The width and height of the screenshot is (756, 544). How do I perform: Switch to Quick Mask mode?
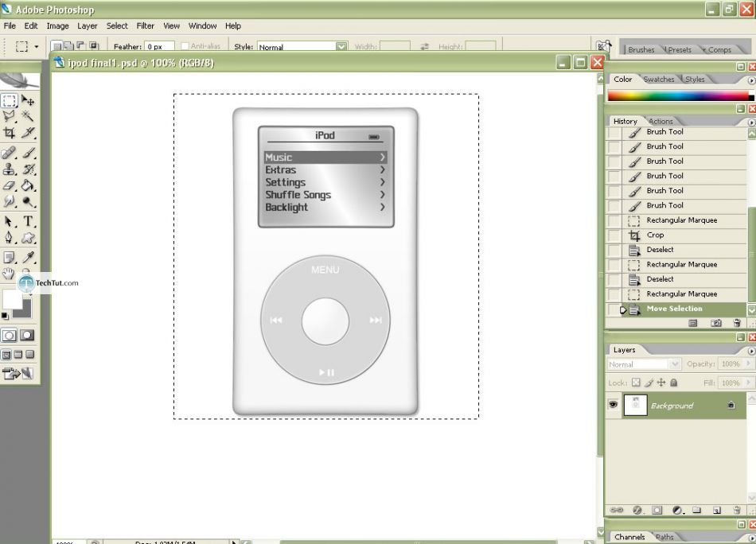click(x=27, y=336)
